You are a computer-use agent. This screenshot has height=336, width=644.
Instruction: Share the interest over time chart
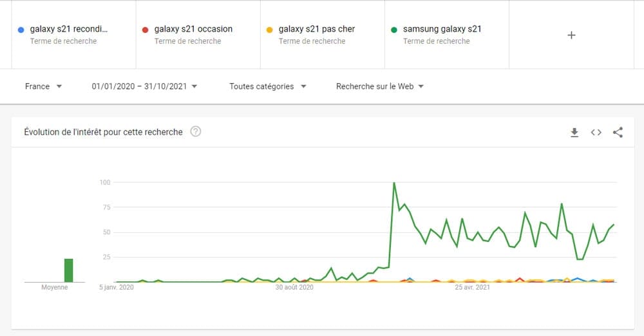coord(618,133)
